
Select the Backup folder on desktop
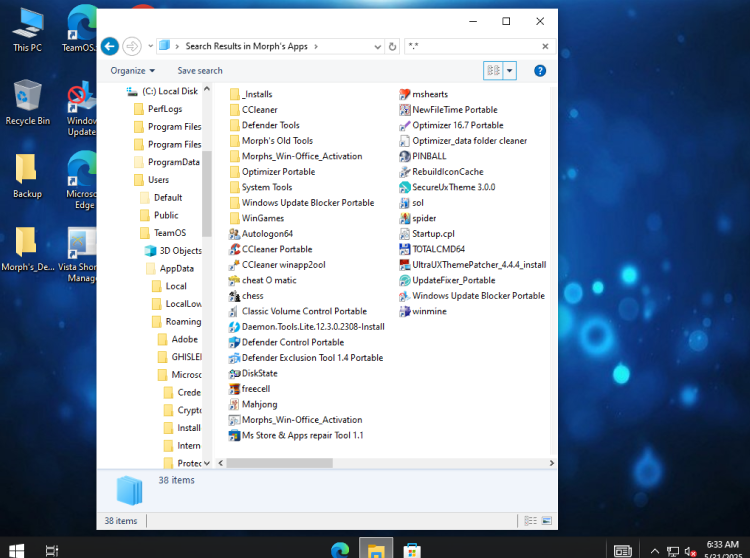coord(27,175)
